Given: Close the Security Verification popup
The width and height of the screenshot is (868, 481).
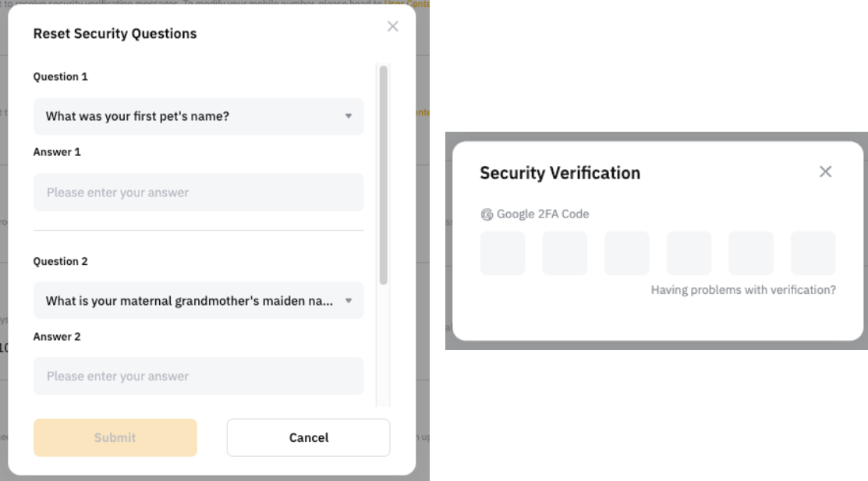Looking at the screenshot, I should coord(825,172).
